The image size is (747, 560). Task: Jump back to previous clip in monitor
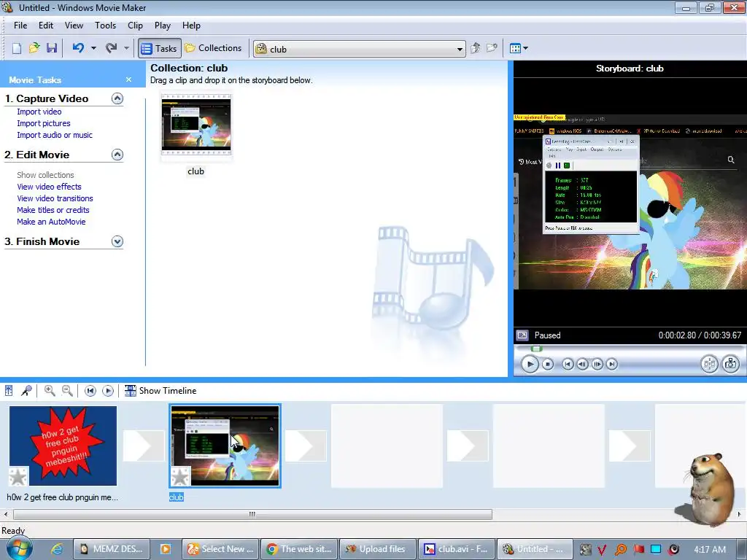[568, 365]
